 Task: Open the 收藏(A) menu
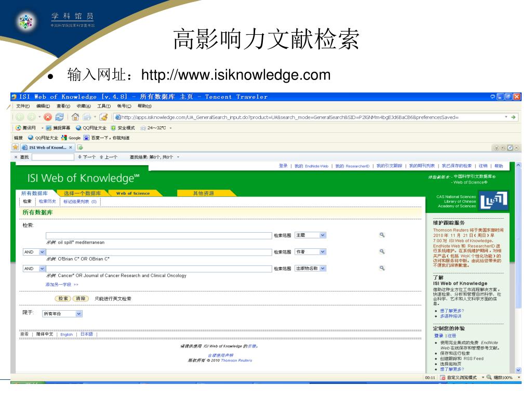[84, 106]
